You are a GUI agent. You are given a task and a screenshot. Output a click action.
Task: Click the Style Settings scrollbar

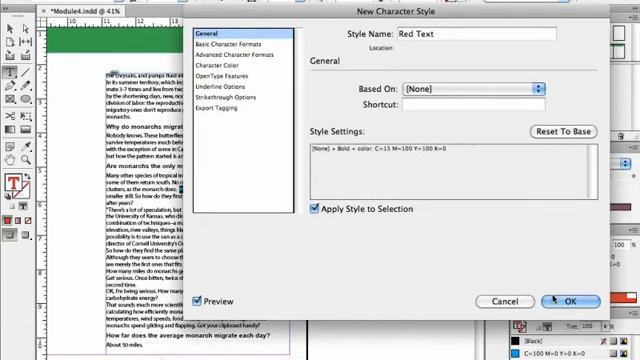[x=593, y=171]
